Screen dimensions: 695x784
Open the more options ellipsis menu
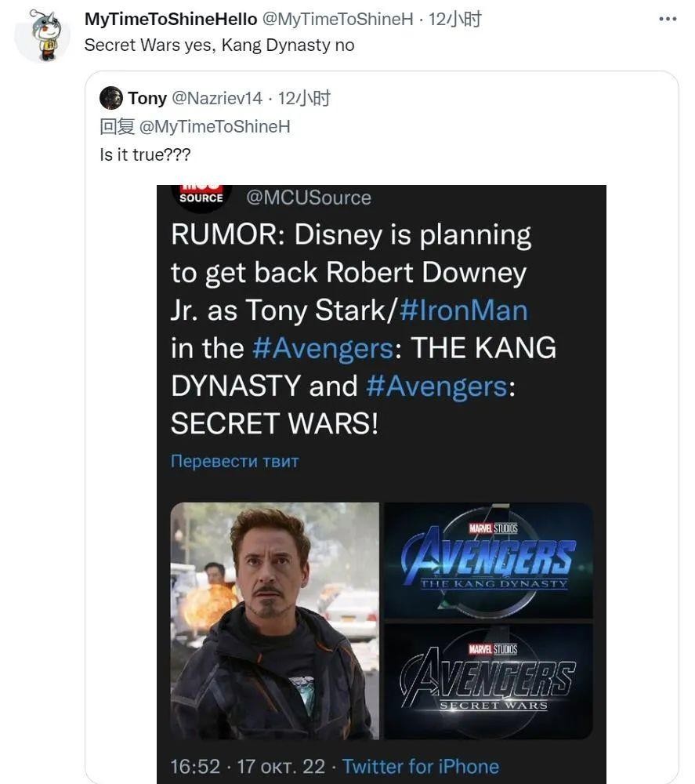667,20
